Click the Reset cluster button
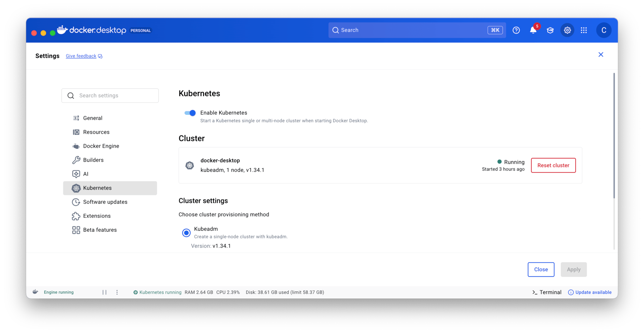 (x=553, y=165)
